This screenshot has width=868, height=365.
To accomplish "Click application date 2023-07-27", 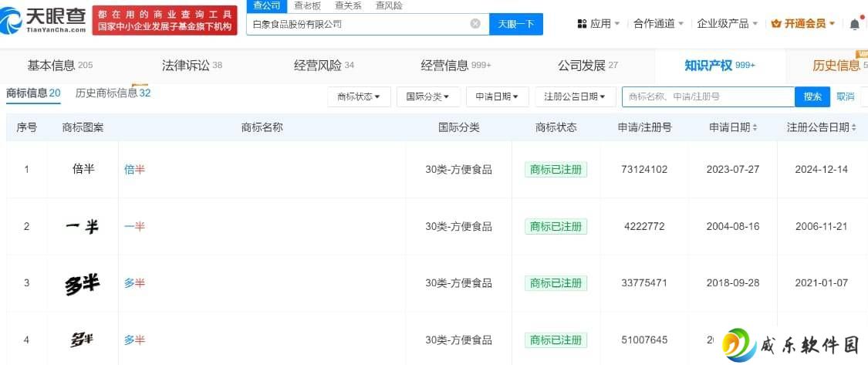I will coord(733,170).
